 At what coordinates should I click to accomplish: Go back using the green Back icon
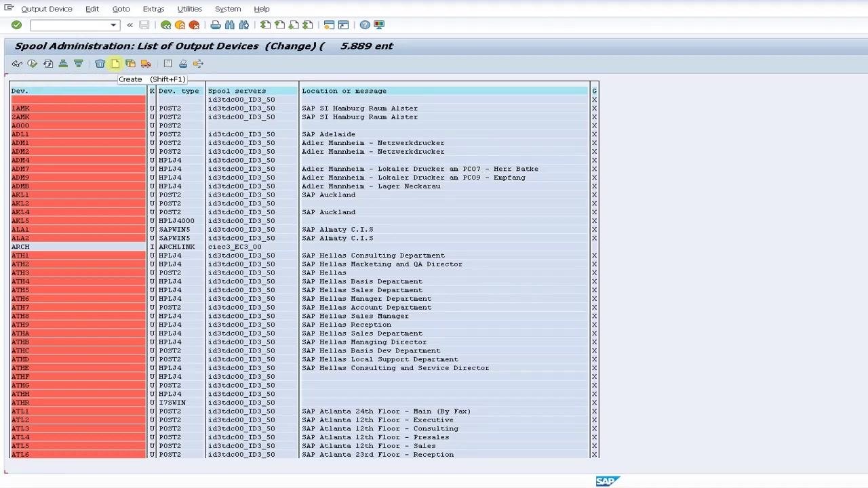(165, 25)
